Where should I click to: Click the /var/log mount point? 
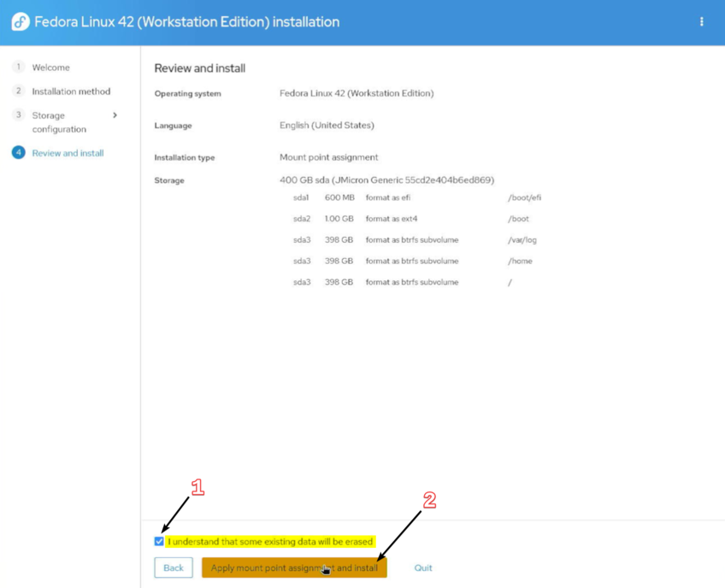tap(522, 240)
